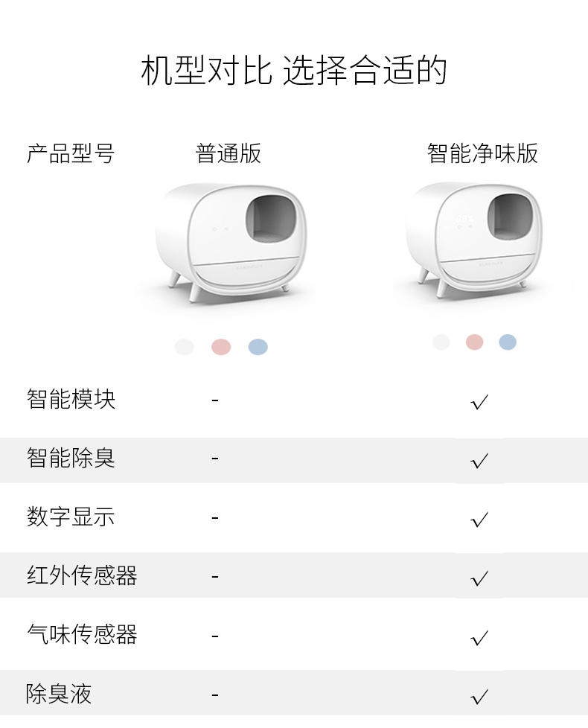Click the checkmark for 红外传感器
The width and height of the screenshot is (588, 728).
coord(479,578)
